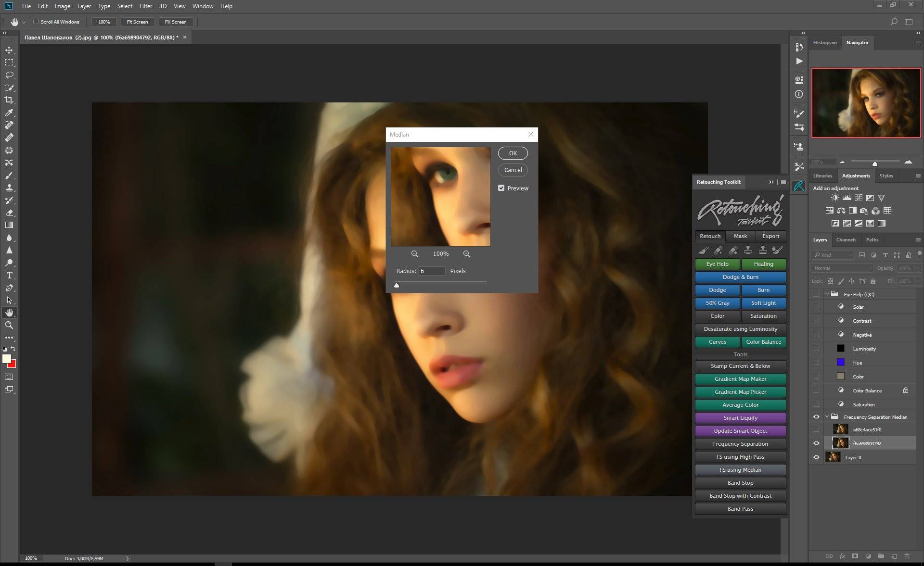Open the Hand tool preset dropdown
924x566 pixels.
click(24, 22)
